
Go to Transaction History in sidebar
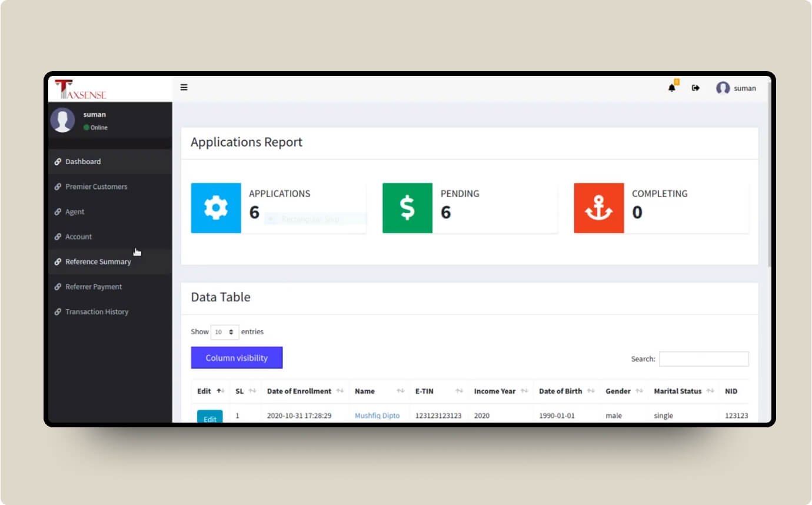coord(96,312)
